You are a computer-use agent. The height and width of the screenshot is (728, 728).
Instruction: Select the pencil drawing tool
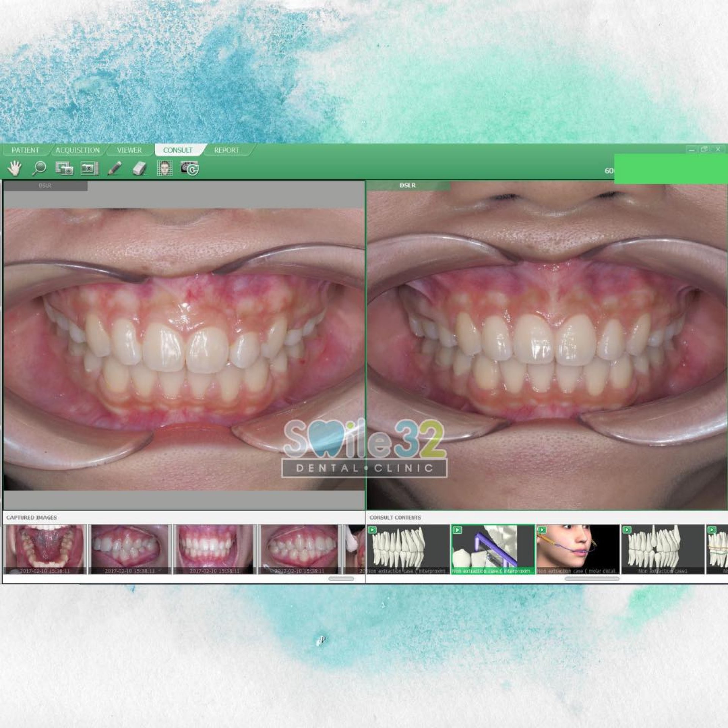115,168
